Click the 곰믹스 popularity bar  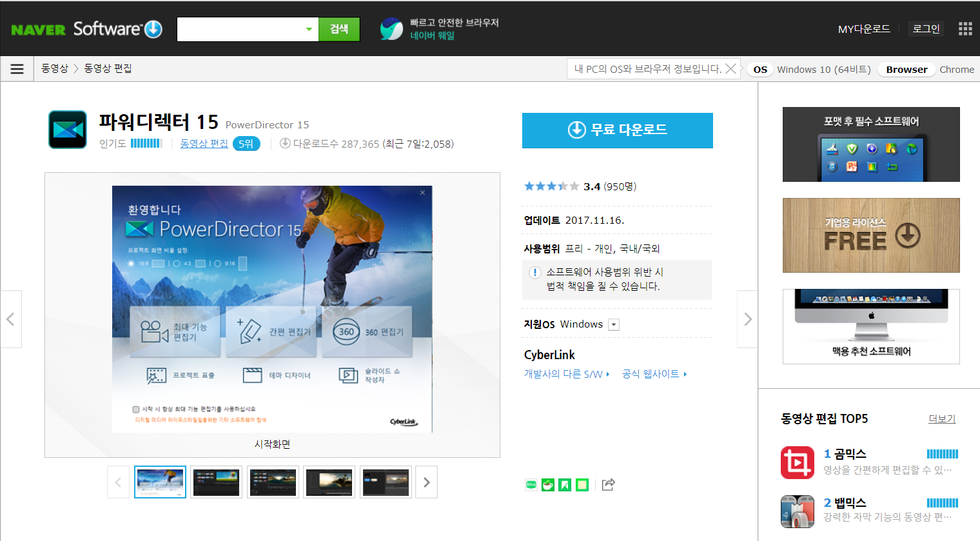pos(943,454)
